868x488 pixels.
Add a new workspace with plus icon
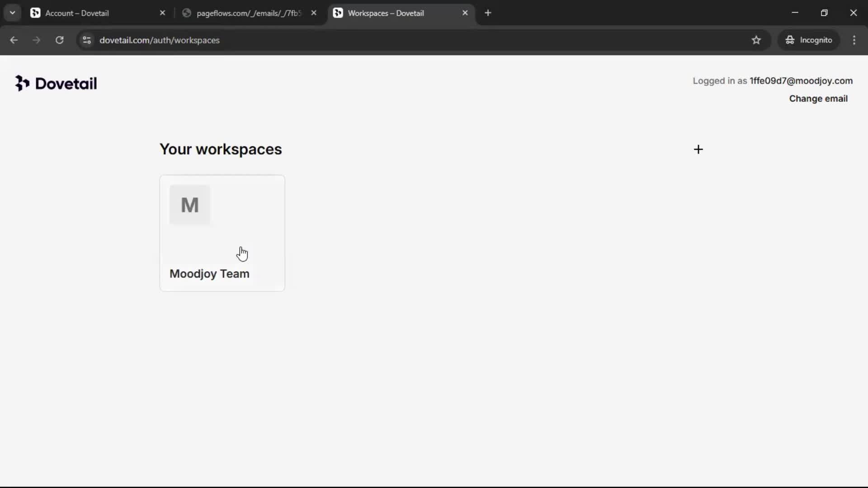tap(698, 150)
